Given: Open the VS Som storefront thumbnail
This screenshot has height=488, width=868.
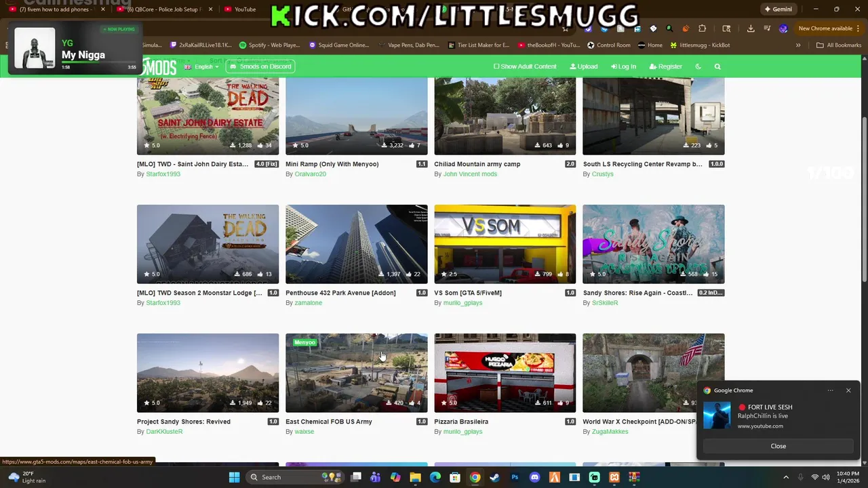Looking at the screenshot, I should coord(505,244).
